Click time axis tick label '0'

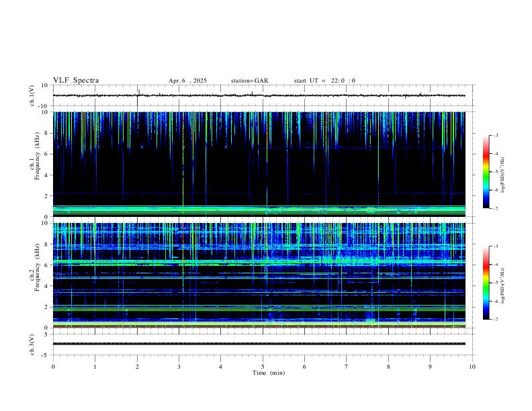[53, 367]
